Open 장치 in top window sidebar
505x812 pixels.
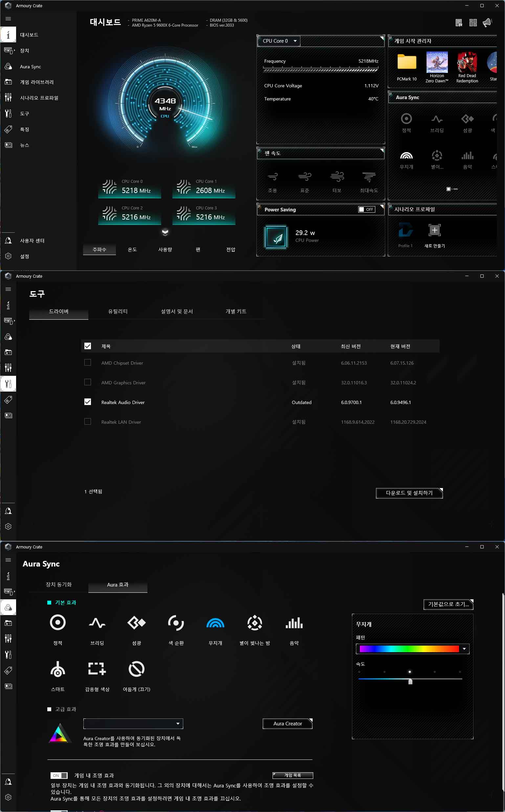(24, 51)
